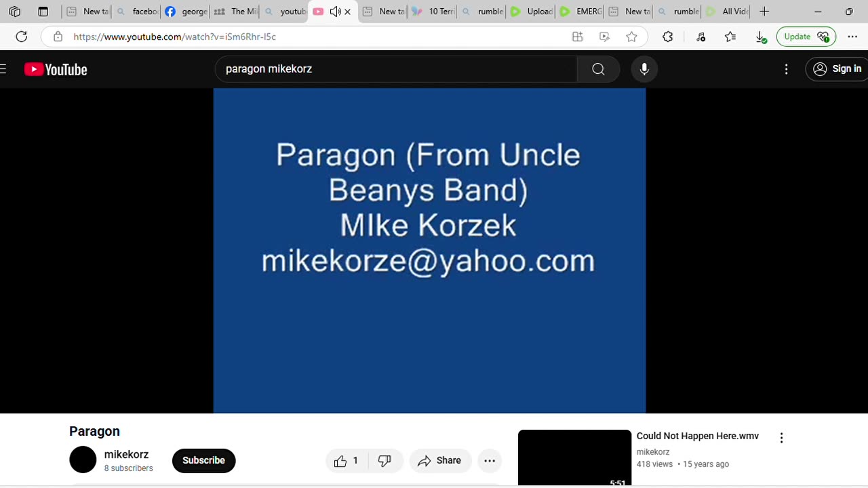Switch to the 'All Vid' tab
Screen dimensions: 868x488
click(727, 12)
